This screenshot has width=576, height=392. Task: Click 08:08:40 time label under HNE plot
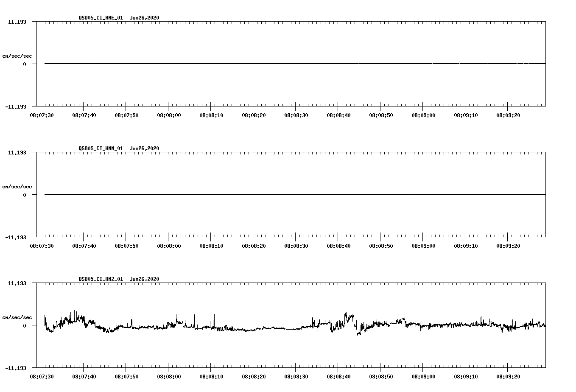pyautogui.click(x=338, y=115)
